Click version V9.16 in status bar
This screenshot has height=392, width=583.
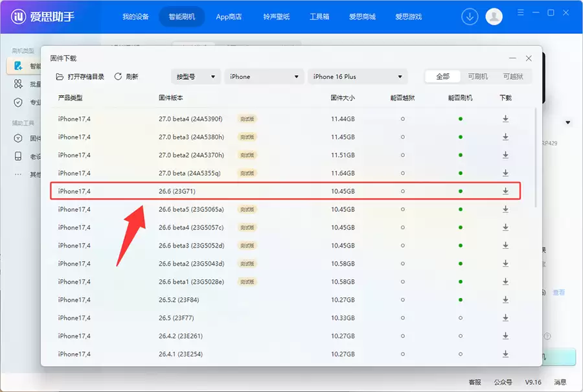coord(533,382)
